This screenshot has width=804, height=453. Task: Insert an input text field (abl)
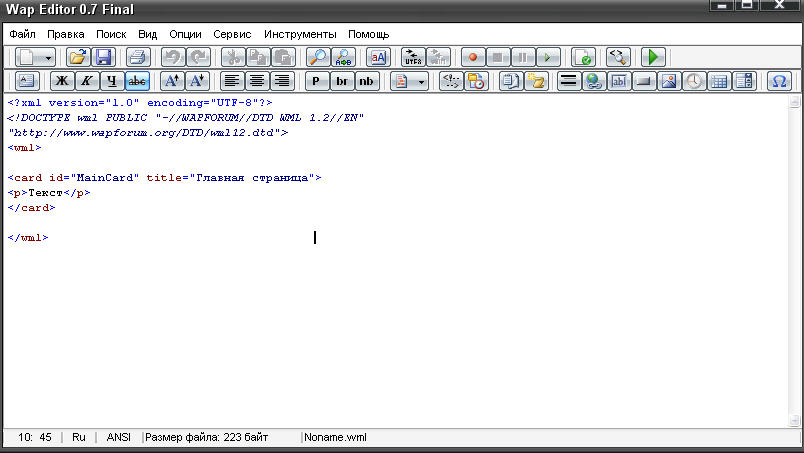(619, 81)
